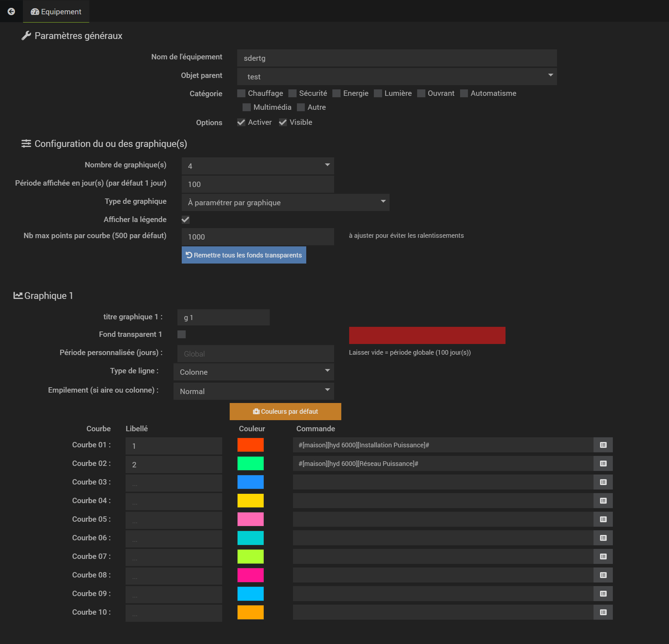Open command picker for Courbe 09
This screenshot has height=644, width=669.
coord(603,594)
